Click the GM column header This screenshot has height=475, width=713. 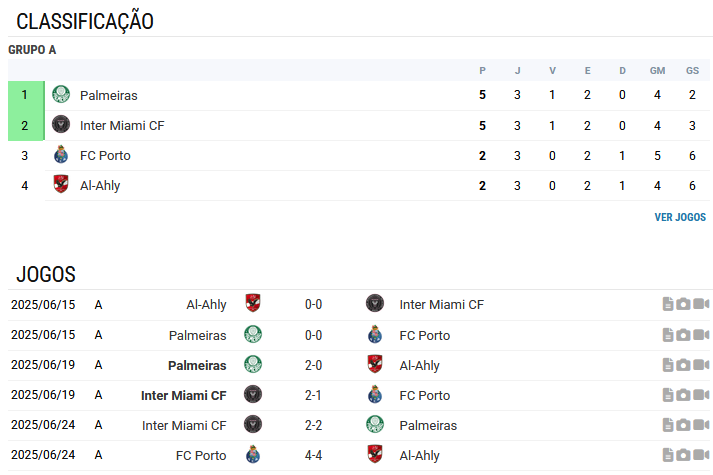(657, 70)
